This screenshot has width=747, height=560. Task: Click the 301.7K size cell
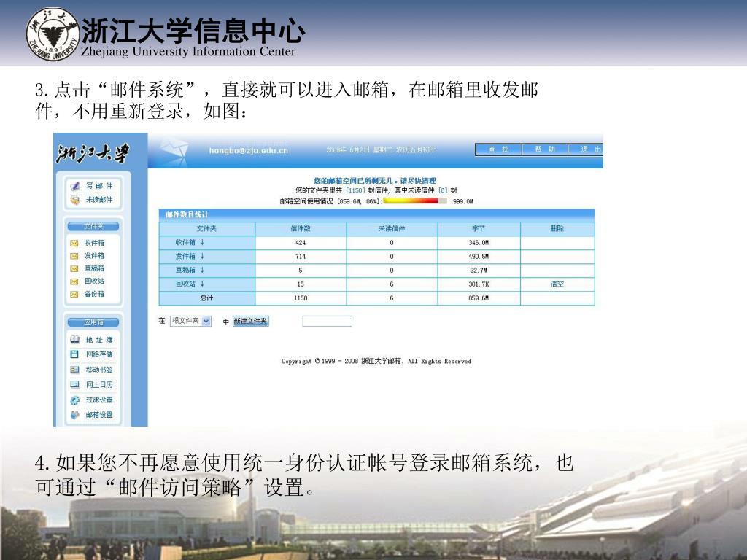(479, 284)
